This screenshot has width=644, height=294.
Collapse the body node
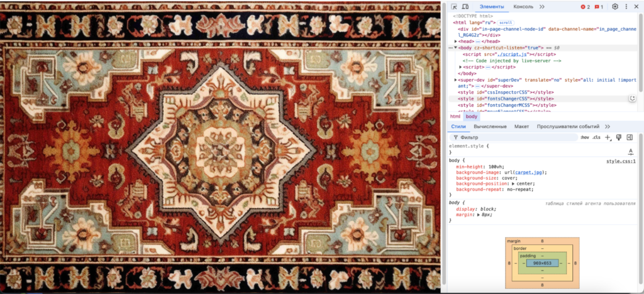point(455,48)
